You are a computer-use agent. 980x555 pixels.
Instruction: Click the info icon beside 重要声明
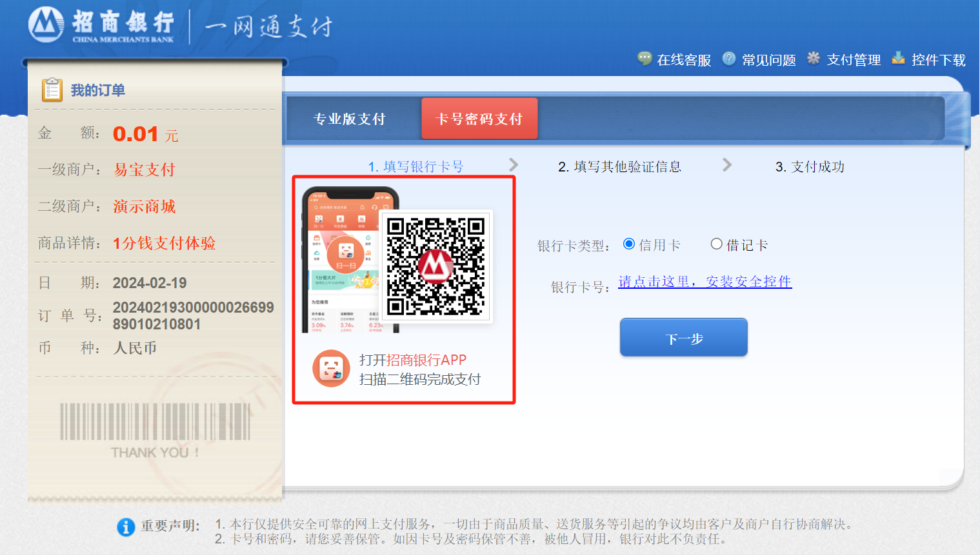126,527
